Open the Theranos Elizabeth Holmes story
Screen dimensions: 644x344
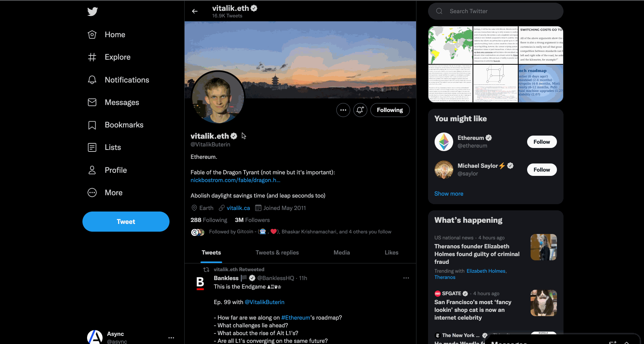tap(477, 254)
